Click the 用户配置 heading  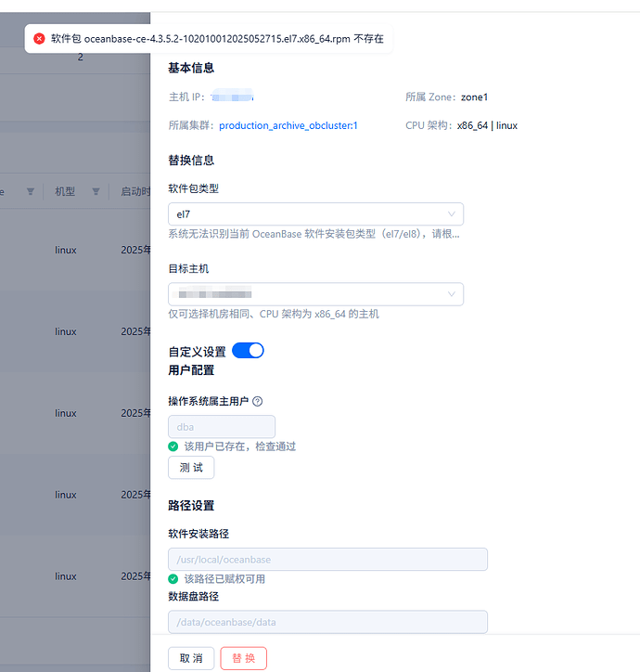pos(191,370)
